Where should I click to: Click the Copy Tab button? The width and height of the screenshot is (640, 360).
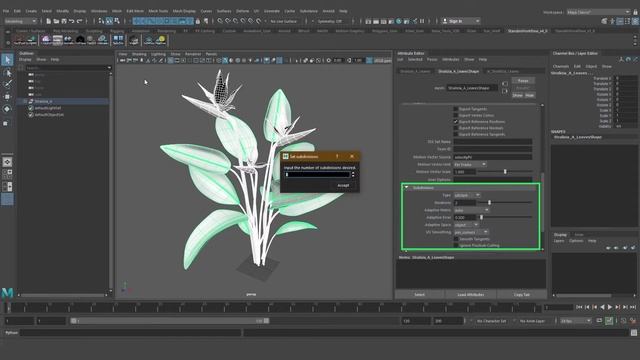click(522, 294)
